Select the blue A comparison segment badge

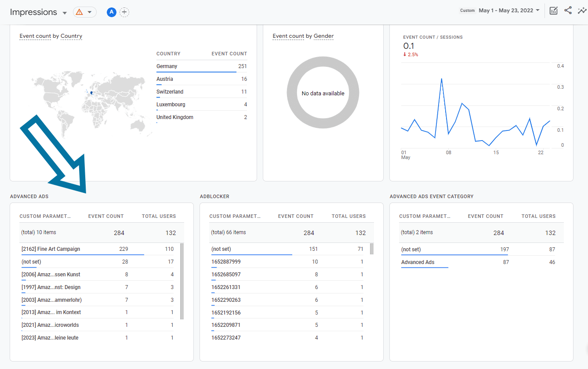click(111, 12)
